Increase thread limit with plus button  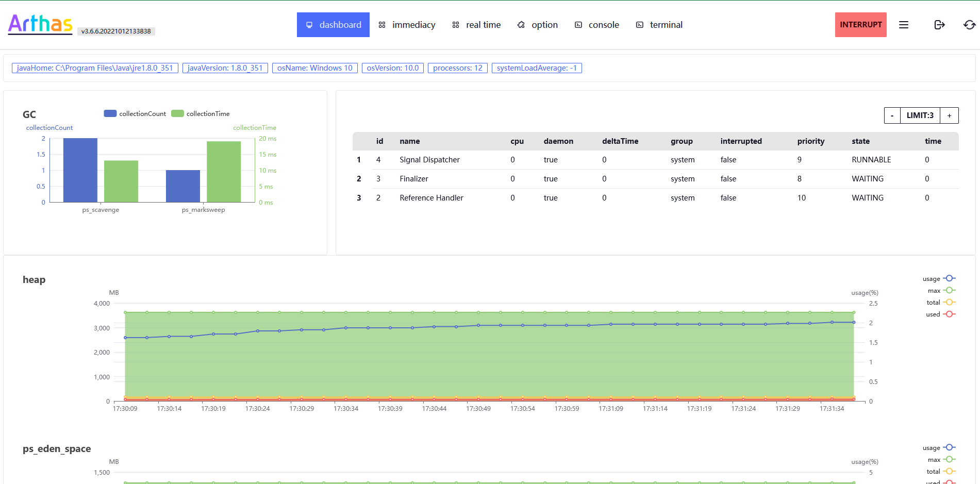click(949, 115)
